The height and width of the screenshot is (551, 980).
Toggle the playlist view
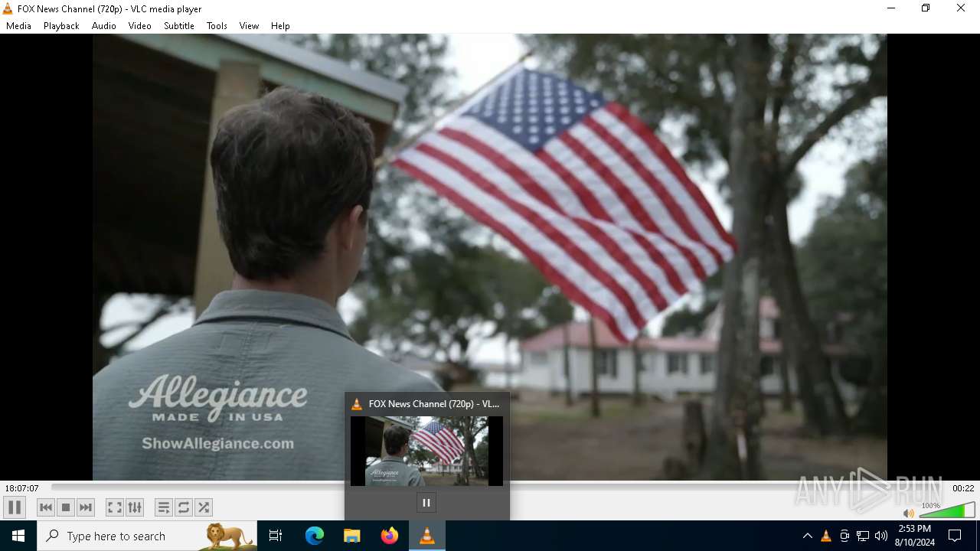pos(164,507)
